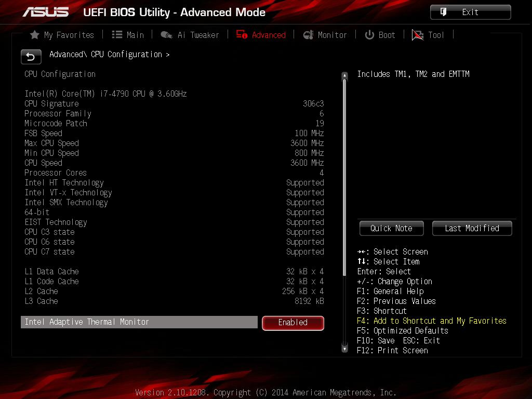Switch to the Tool tab

click(x=428, y=35)
